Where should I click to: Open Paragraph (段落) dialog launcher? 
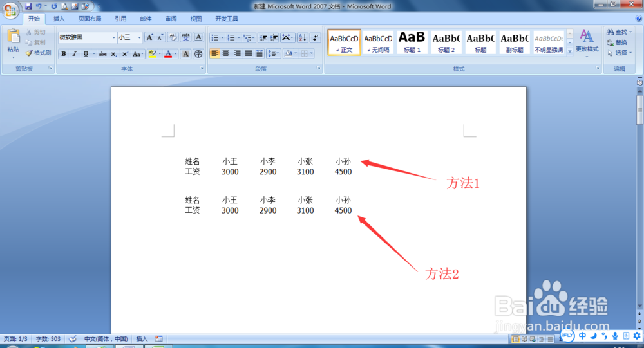318,68
